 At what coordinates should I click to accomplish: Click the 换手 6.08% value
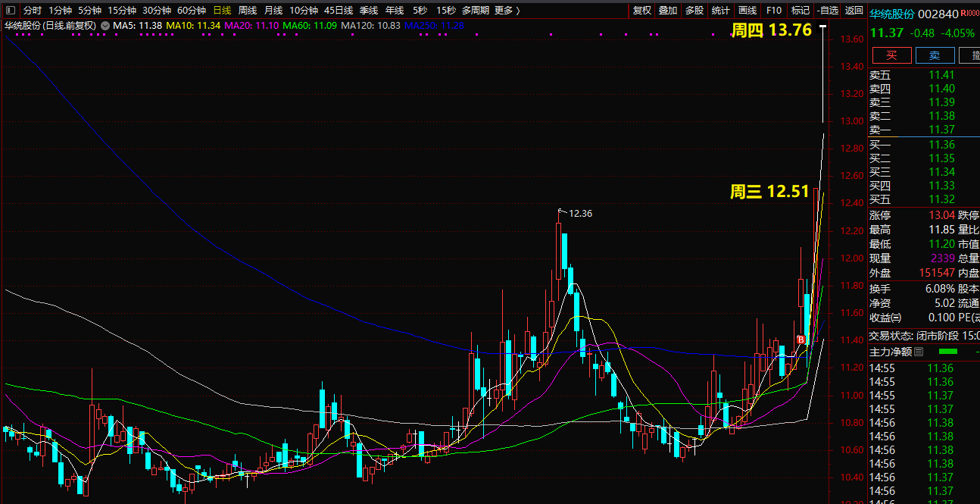tap(939, 289)
